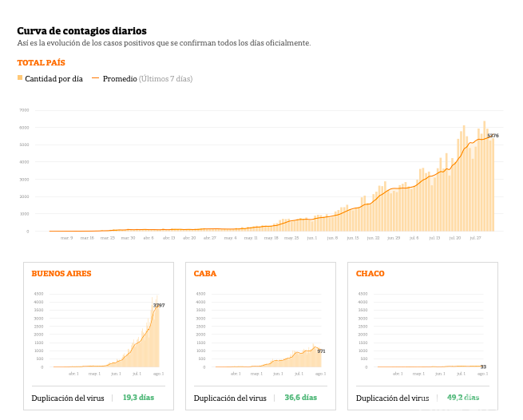
Task: Click the 971 value on CABA chart
Action: click(321, 351)
